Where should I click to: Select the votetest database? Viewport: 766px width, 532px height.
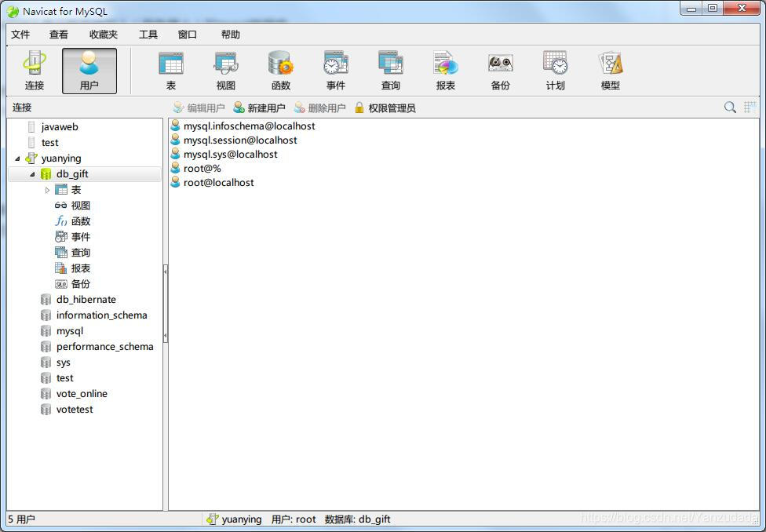[x=75, y=410]
